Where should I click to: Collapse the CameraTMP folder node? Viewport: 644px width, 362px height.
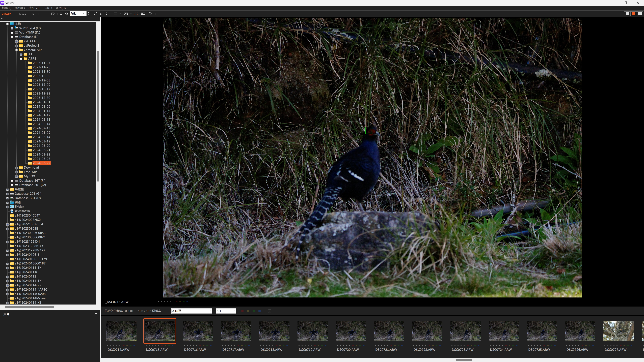coord(16,50)
